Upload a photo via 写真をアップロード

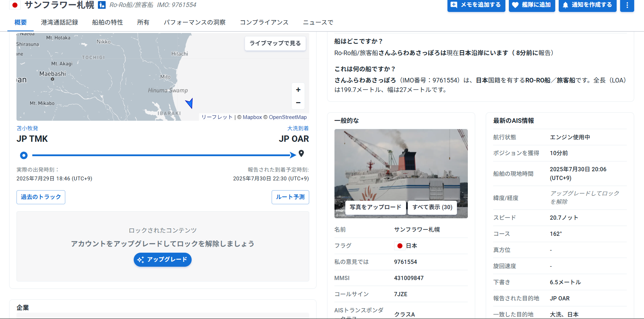point(376,207)
